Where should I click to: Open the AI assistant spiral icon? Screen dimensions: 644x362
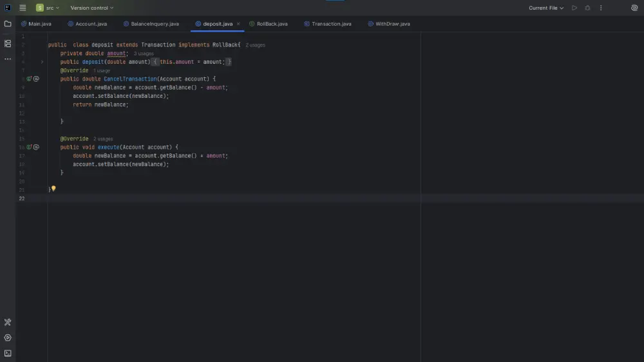click(x=634, y=8)
